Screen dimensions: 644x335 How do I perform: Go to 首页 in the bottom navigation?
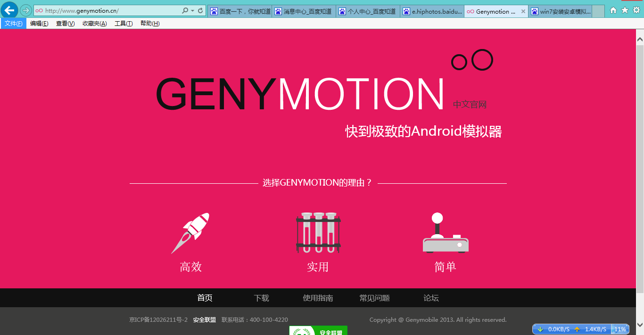(205, 298)
